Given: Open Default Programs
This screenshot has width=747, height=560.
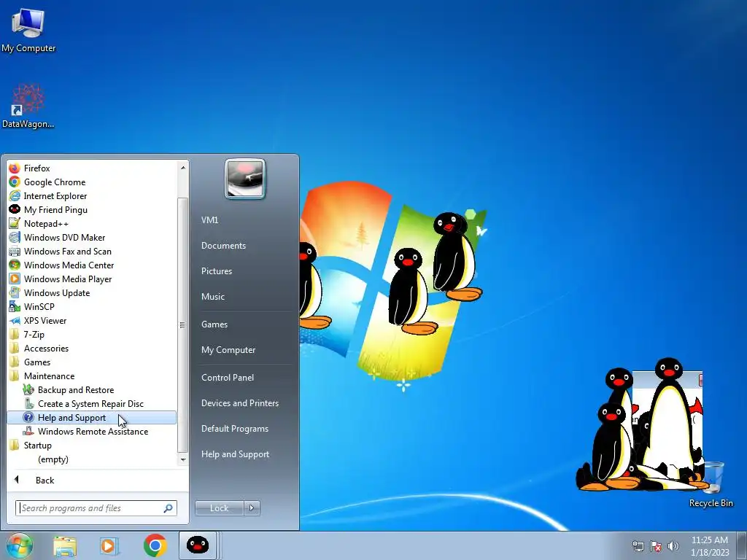Looking at the screenshot, I should pyautogui.click(x=235, y=429).
